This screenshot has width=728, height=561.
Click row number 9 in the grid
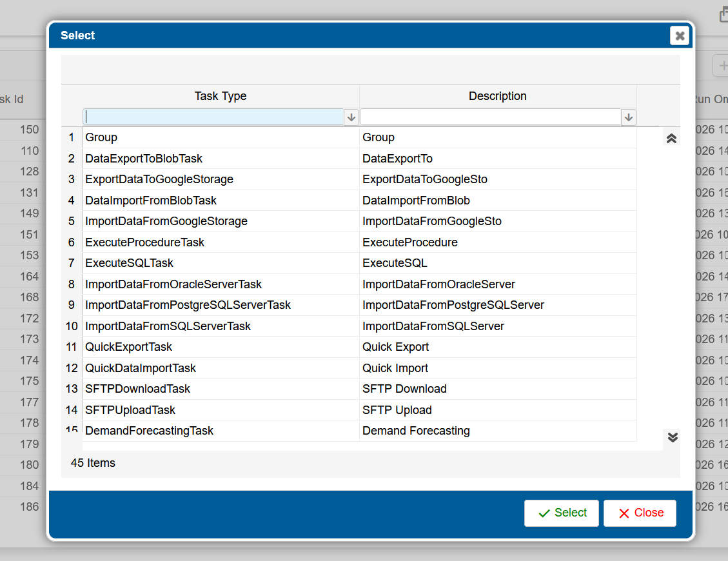coord(72,305)
